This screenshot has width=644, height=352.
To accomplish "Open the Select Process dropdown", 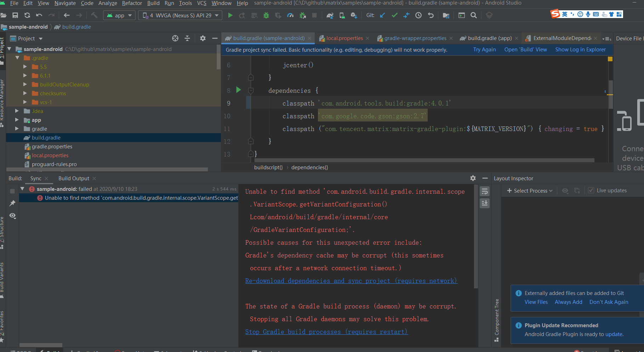I will pyautogui.click(x=529, y=191).
